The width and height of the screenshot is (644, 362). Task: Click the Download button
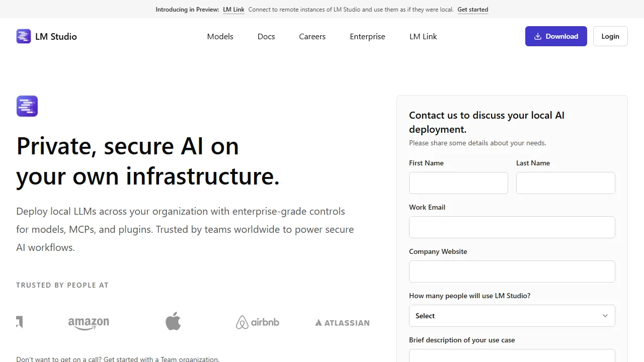pos(556,36)
